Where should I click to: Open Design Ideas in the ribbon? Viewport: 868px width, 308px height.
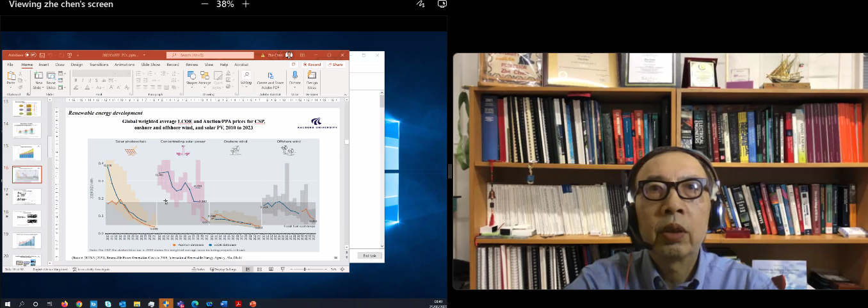click(x=312, y=76)
